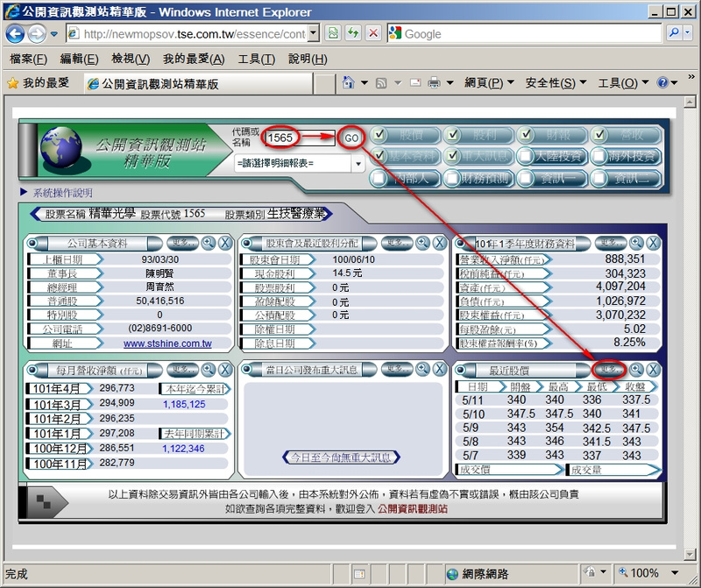Click the Help question mark icon

[x=663, y=82]
